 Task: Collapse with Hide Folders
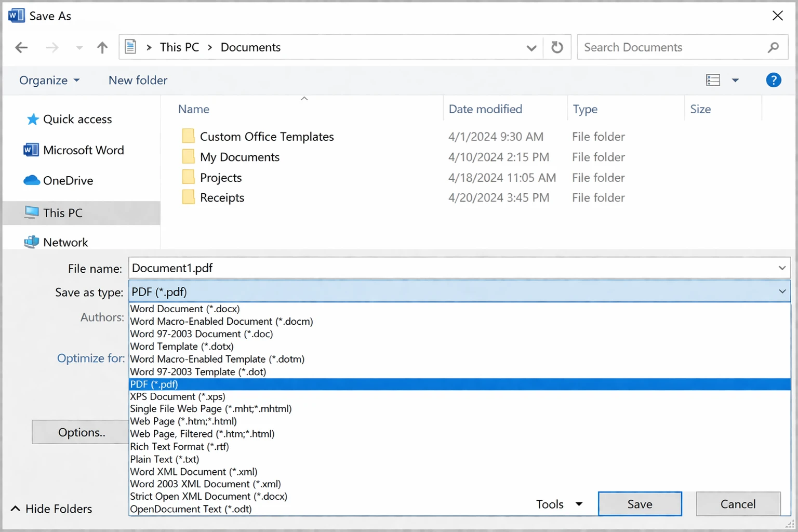tap(51, 509)
